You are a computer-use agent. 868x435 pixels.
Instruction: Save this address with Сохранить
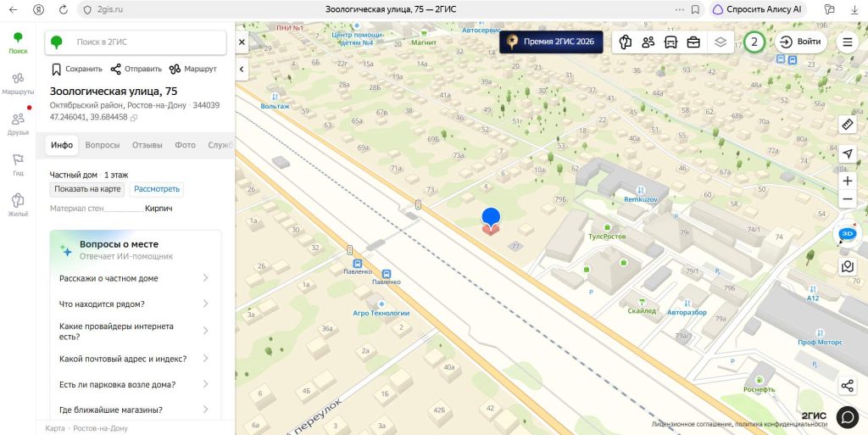(x=77, y=70)
